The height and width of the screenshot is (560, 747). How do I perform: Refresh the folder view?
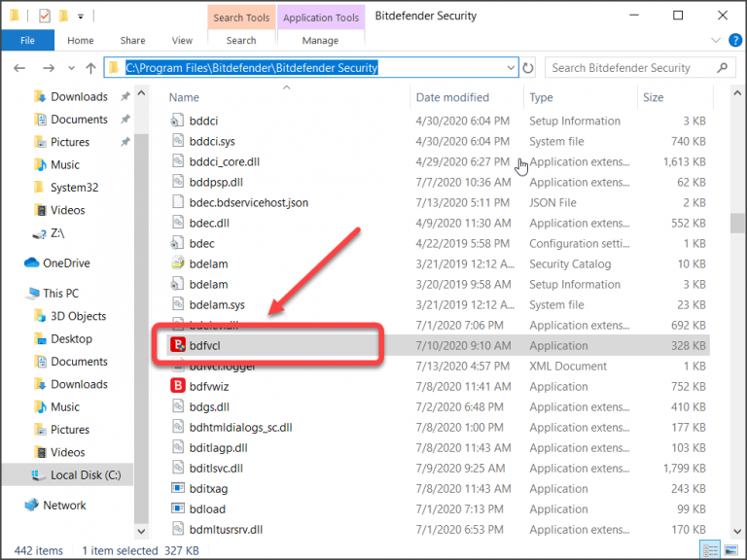coord(528,68)
